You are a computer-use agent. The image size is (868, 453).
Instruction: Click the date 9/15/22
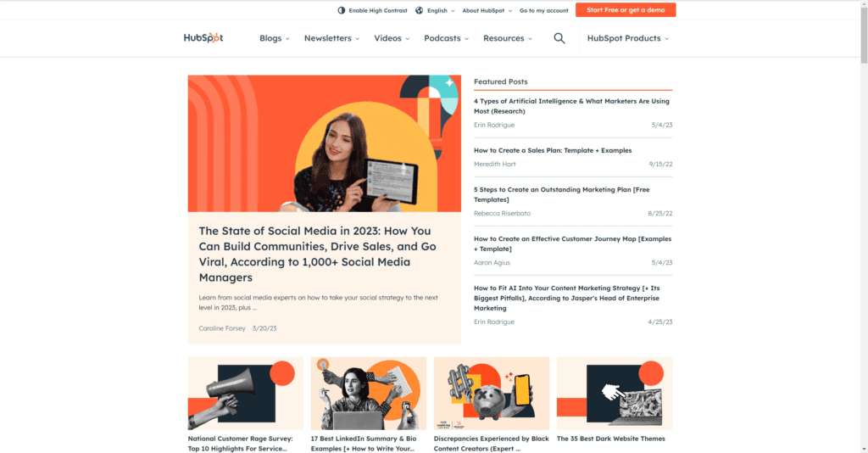point(660,165)
